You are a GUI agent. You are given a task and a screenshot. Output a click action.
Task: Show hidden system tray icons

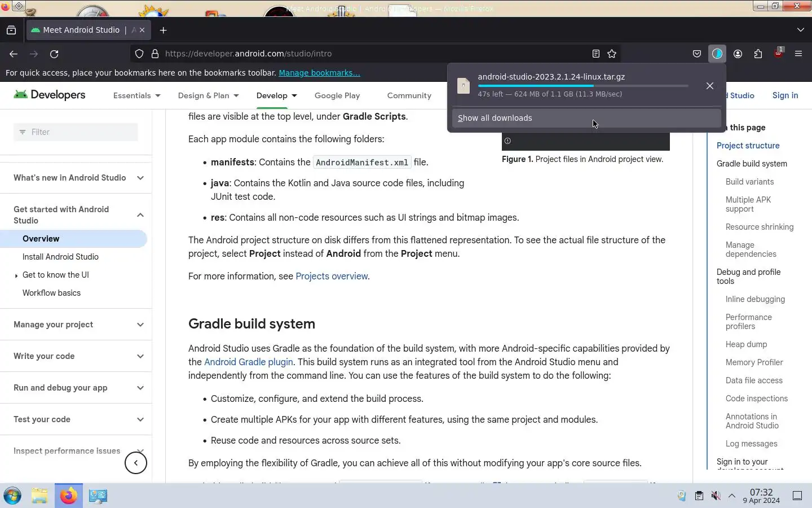tap(732, 496)
